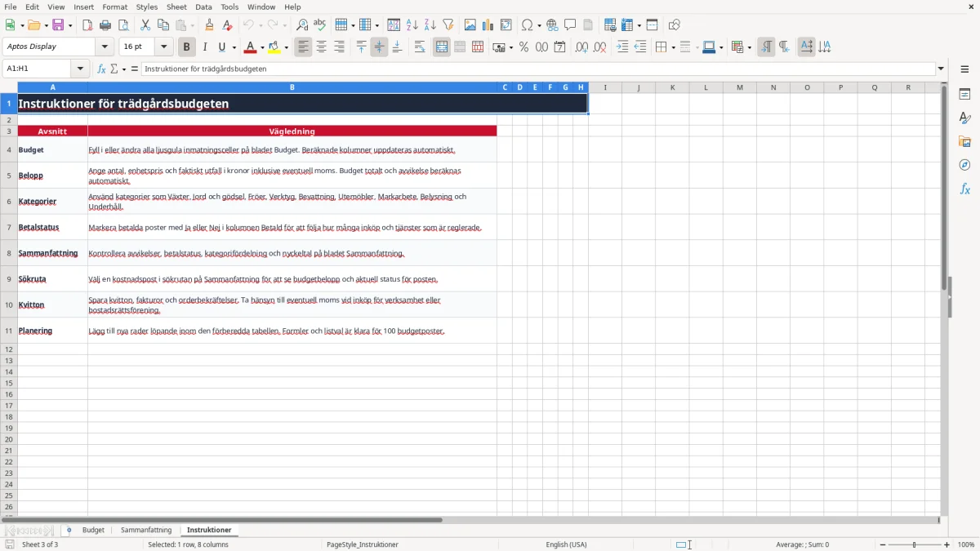Click the Sort icon
Viewport: 980px width, 551px height.
point(394,25)
